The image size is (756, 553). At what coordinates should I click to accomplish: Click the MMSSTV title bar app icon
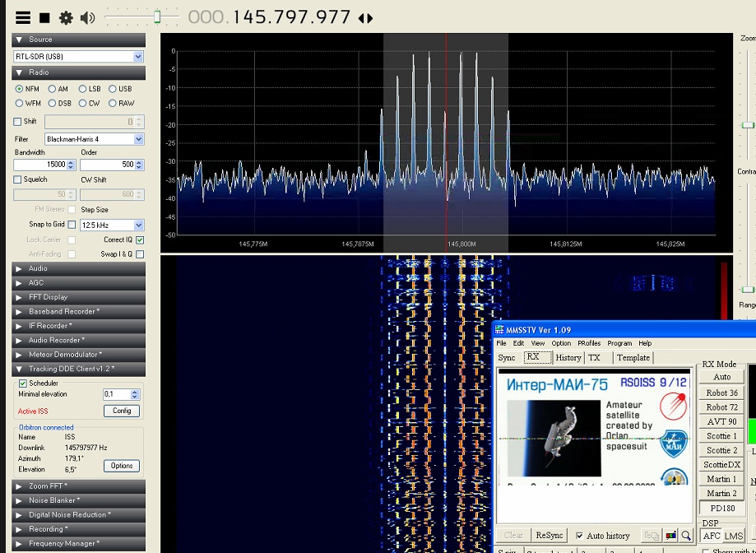click(499, 330)
